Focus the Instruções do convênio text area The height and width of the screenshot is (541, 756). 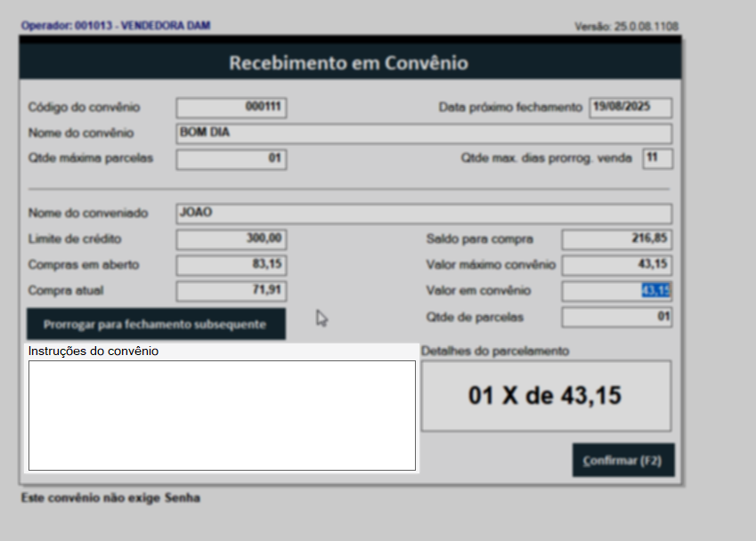coord(222,416)
